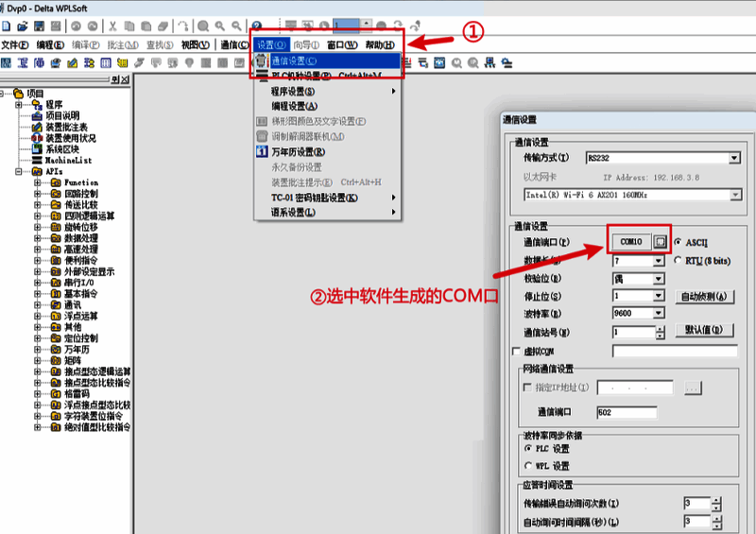Increase 自动询问时间间隔 spinner value
This screenshot has height=534, width=756.
716,519
